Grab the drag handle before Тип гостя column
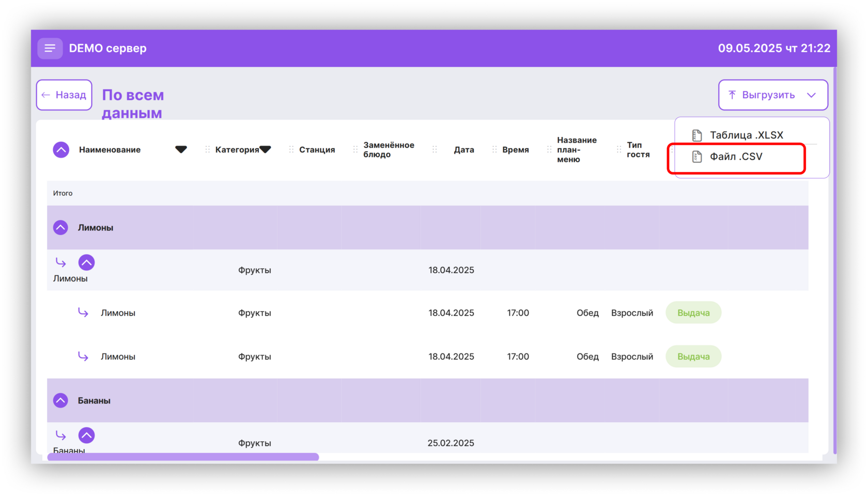Image resolution: width=868 pixels, height=496 pixels. pos(619,150)
